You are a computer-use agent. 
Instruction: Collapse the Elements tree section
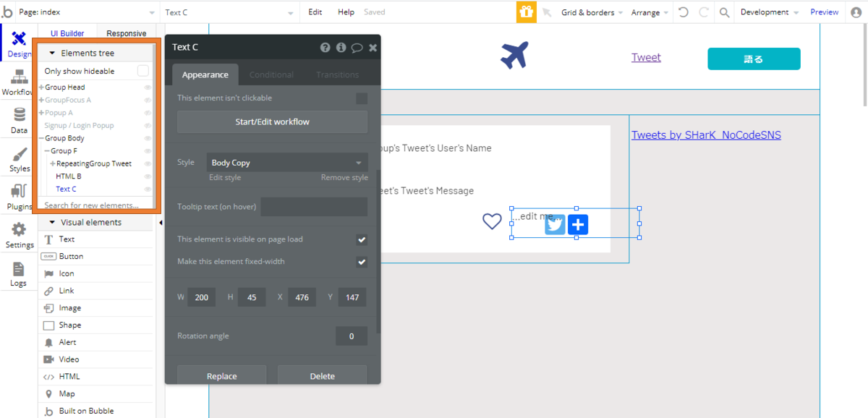point(52,54)
